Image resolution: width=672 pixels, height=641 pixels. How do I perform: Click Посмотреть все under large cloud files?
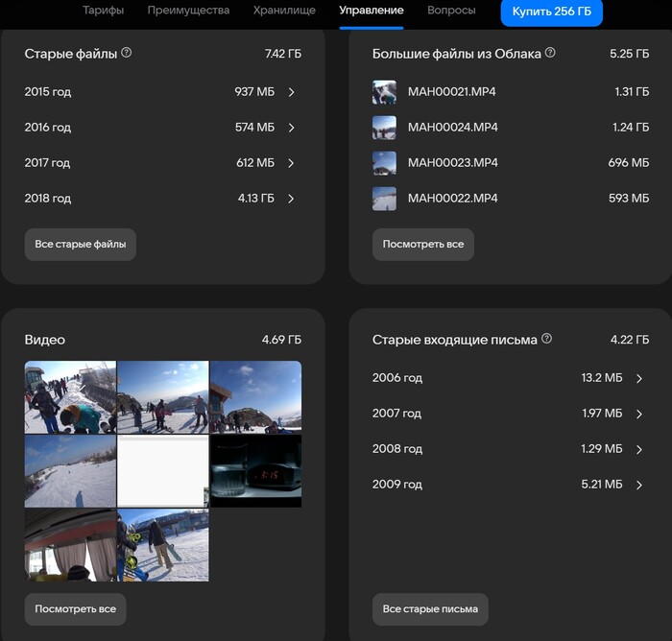(x=422, y=245)
